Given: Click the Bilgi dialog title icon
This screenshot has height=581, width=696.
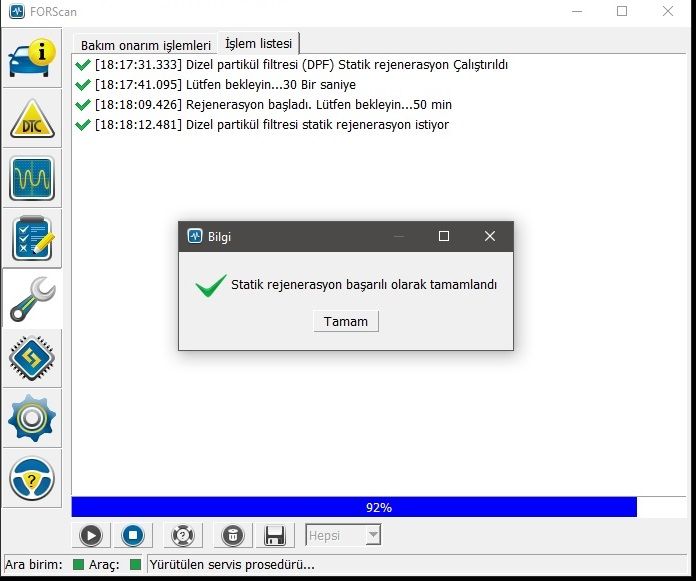Looking at the screenshot, I should [195, 236].
